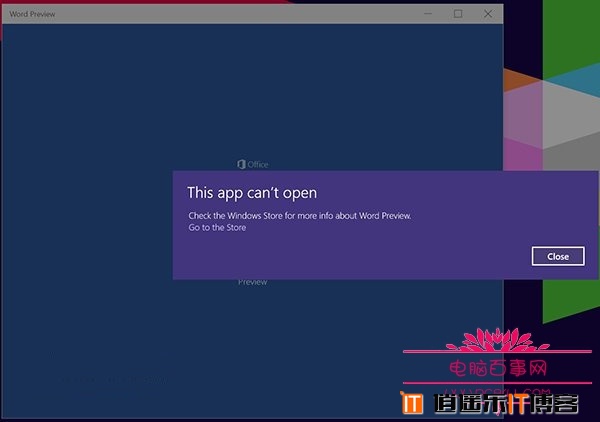Minimize the Word Preview window
Screen dimensions: 600x422
428,14
